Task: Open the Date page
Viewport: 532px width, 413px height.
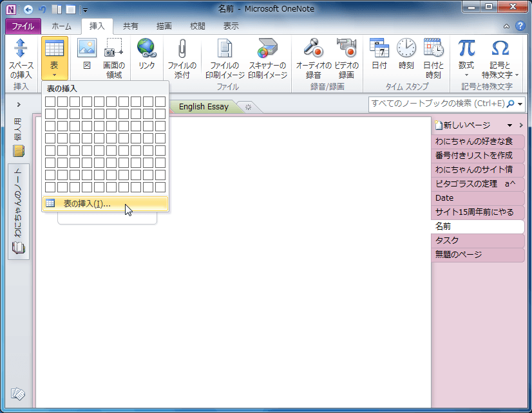Action: [x=478, y=198]
